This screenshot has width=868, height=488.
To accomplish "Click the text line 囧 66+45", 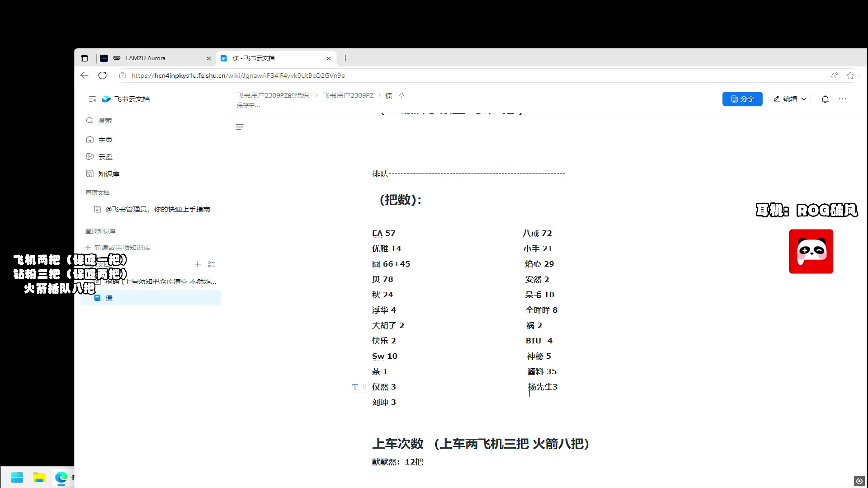I will [391, 264].
